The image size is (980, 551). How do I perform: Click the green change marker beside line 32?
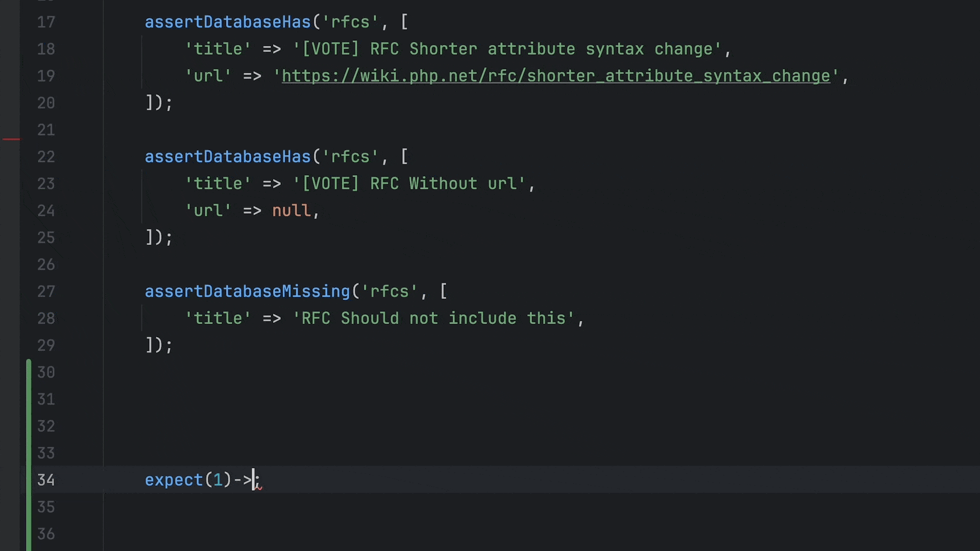pos(29,427)
